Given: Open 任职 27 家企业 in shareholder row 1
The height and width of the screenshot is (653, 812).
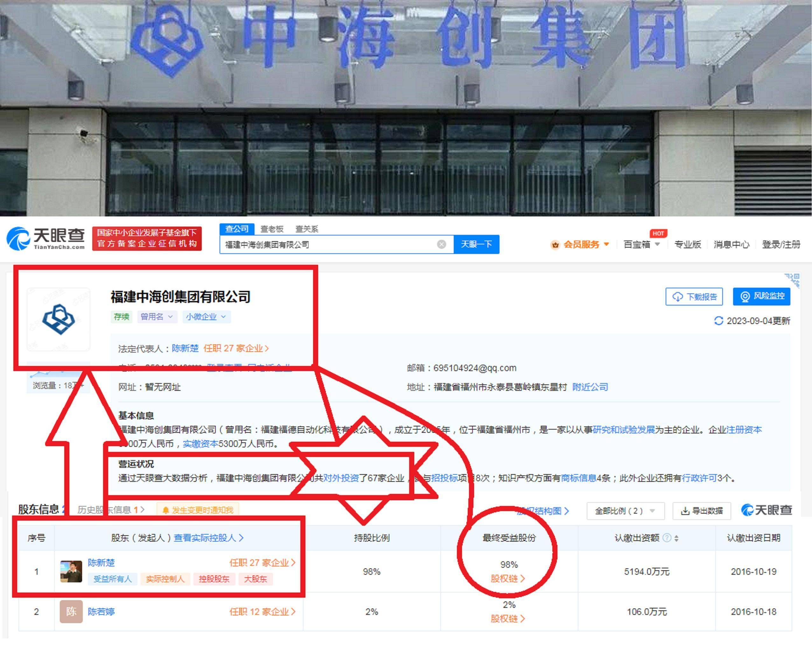Looking at the screenshot, I should pos(262,563).
